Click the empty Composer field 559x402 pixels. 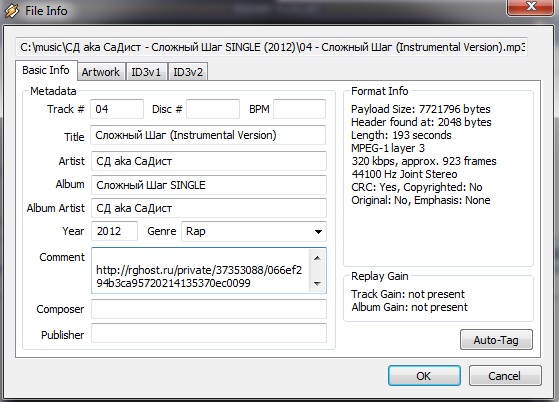coord(209,309)
